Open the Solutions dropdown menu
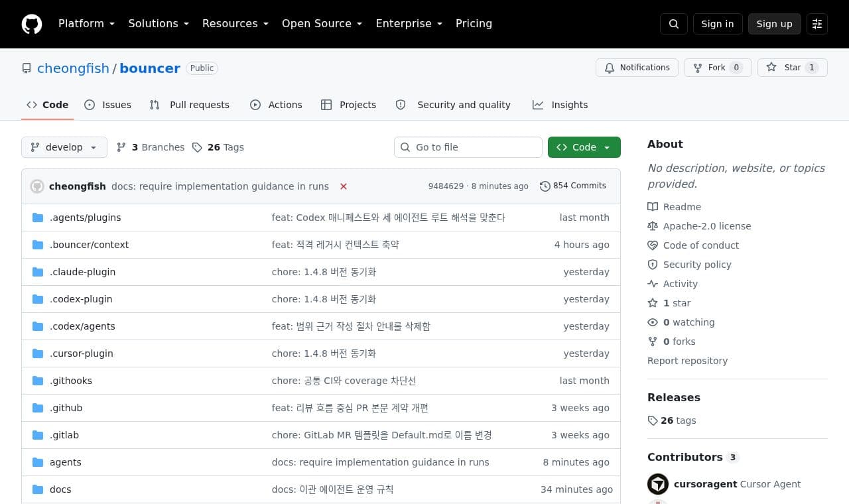The image size is (849, 504). pyautogui.click(x=159, y=23)
